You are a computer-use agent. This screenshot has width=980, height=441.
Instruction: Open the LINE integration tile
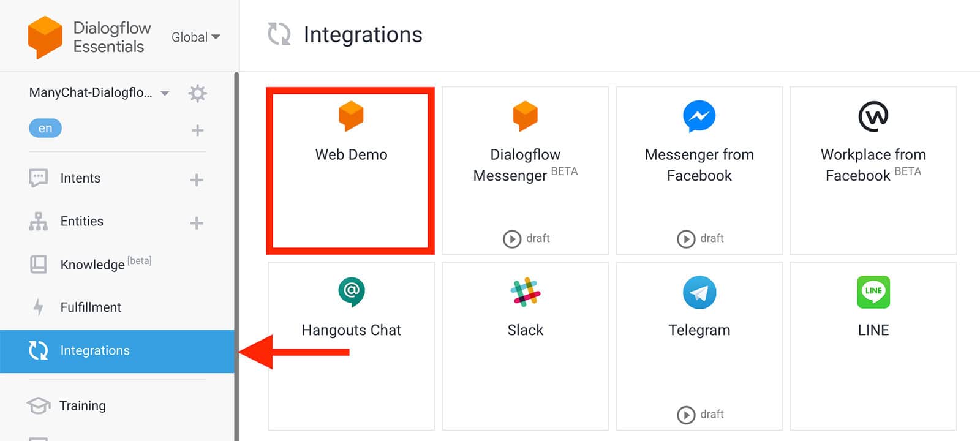tap(873, 346)
